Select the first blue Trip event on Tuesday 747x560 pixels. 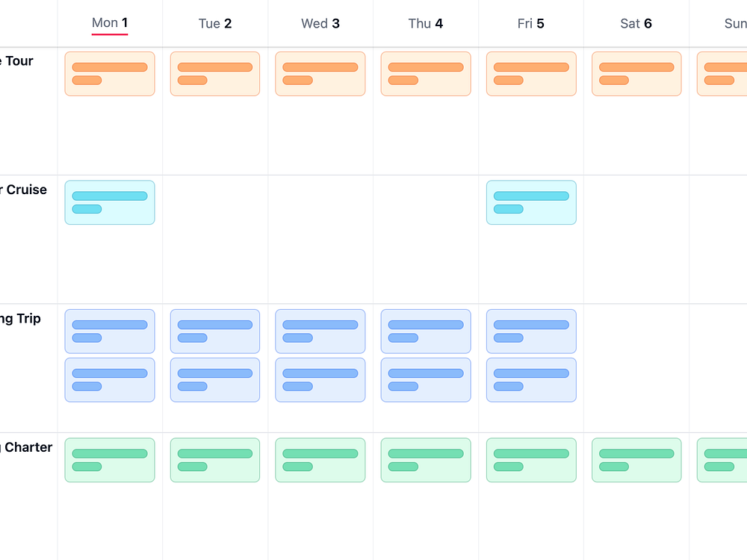point(215,332)
